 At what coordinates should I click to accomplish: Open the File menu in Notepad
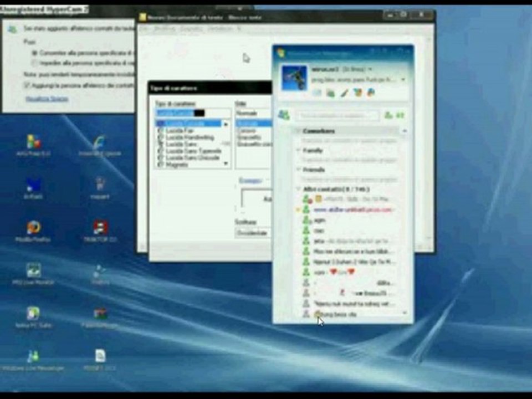pos(144,29)
